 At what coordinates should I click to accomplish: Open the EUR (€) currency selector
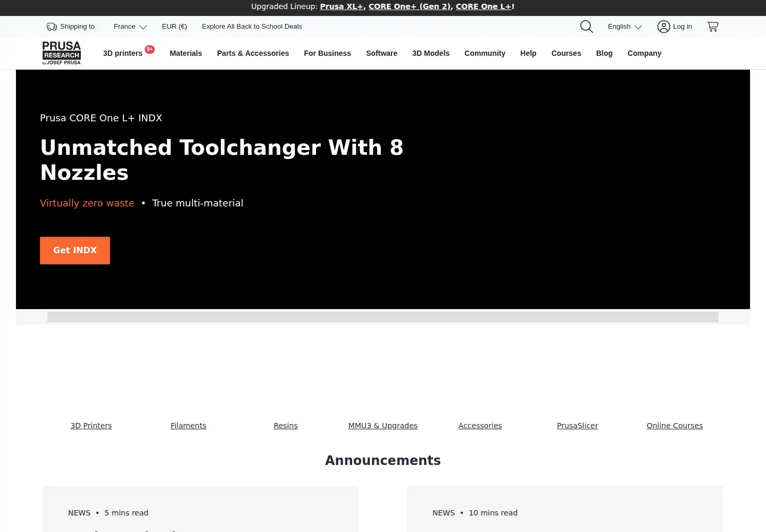174,27
